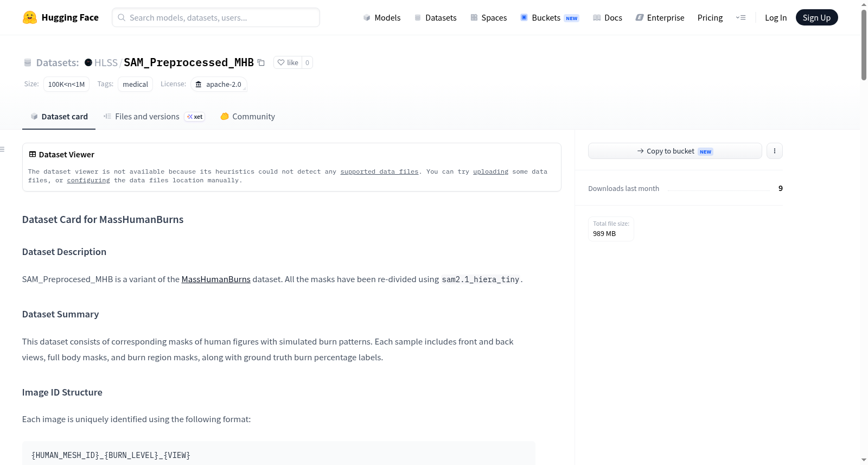
Task: Click the Hugging Face logo icon
Action: 30,17
